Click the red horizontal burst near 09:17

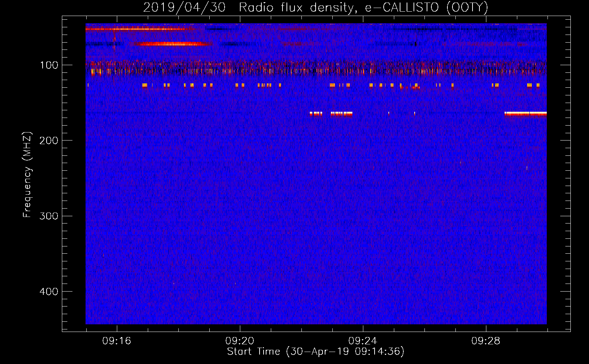[172, 44]
